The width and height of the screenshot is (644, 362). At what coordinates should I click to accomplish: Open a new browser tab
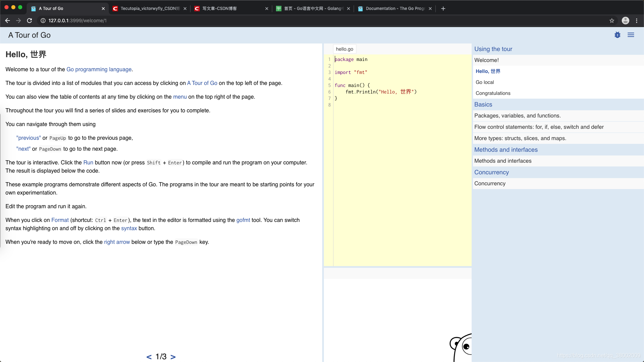(x=443, y=8)
